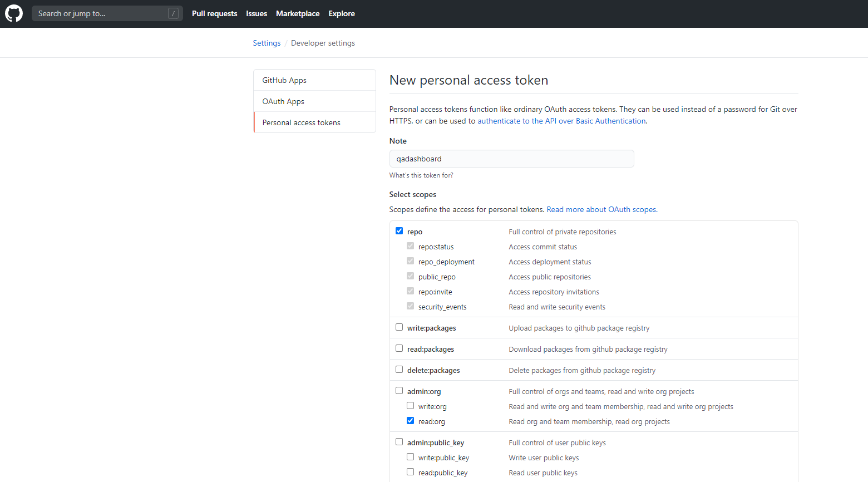Click the repo:invite checkbox
Viewport: 868px width, 482px height.
pos(410,291)
